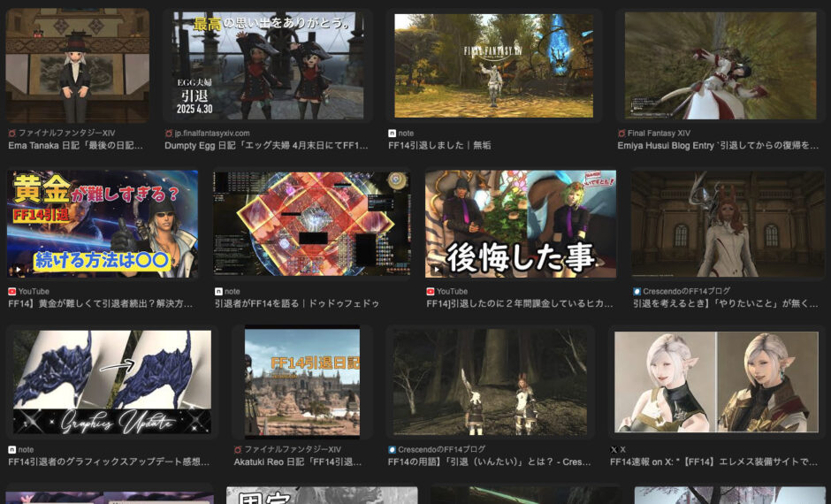Click the note favicon above 引退者がFF14を語る
Viewport: 831px width, 504px height.
tap(218, 292)
